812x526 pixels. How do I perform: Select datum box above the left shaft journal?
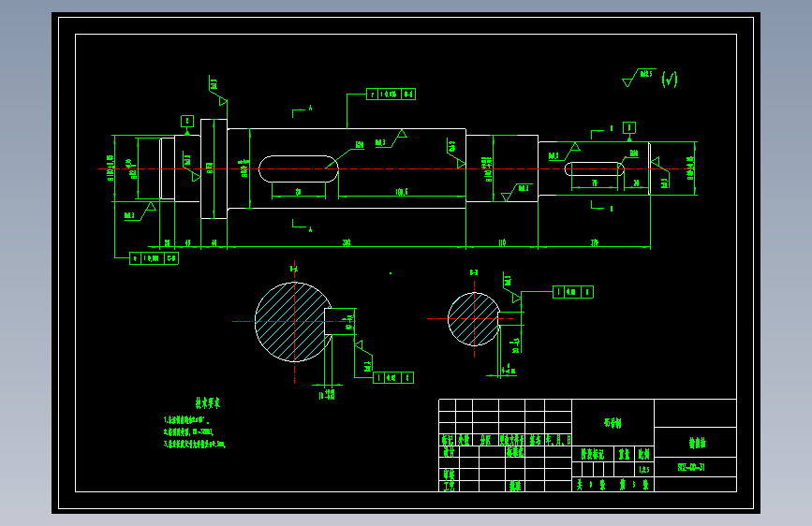click(187, 121)
